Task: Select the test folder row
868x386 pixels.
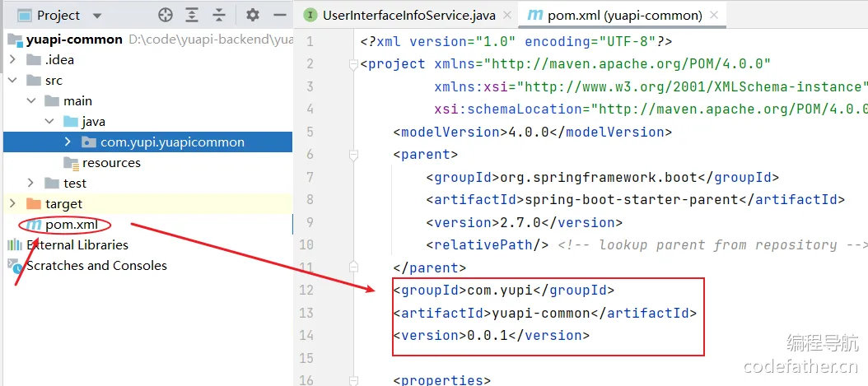Action: [147, 183]
